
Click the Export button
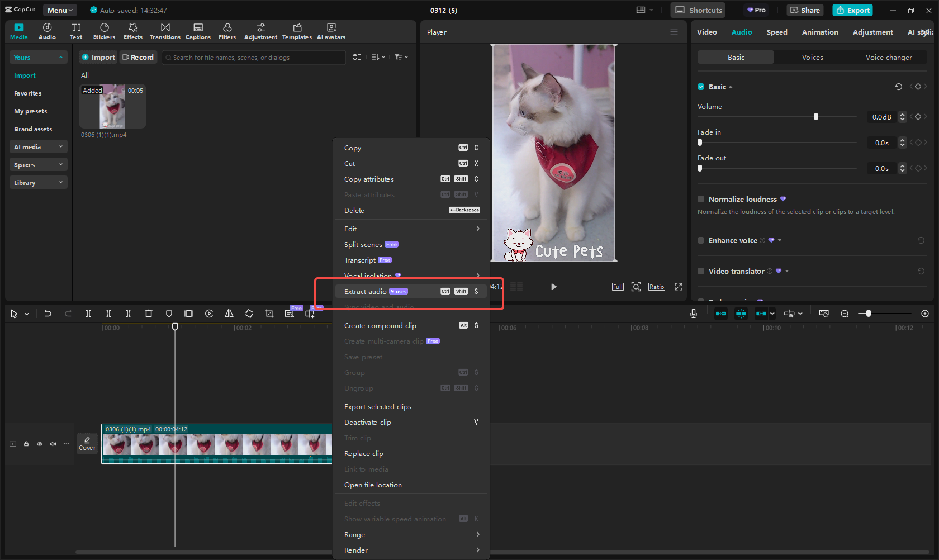pos(852,10)
